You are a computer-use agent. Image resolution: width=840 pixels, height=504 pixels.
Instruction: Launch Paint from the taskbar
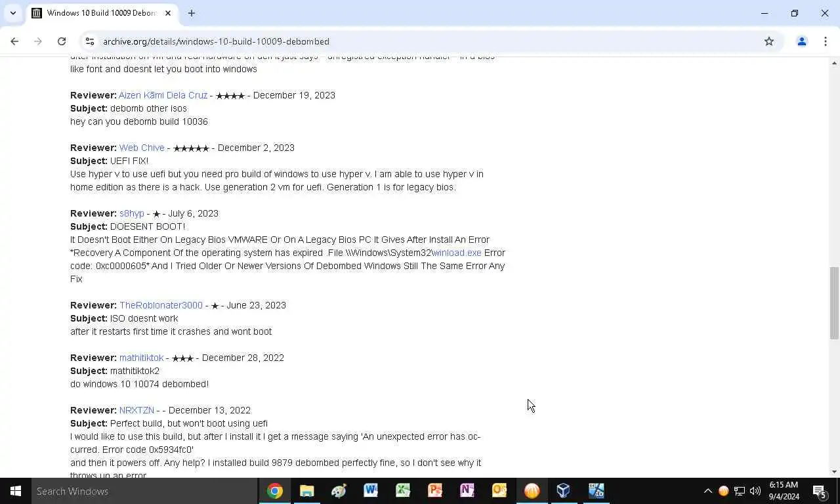coord(339,491)
